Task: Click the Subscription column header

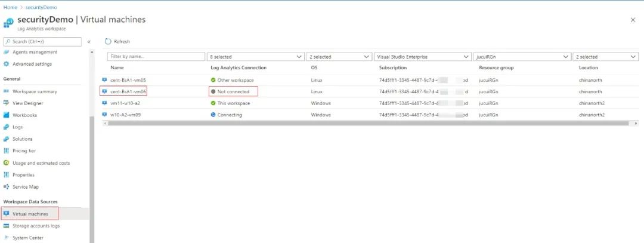Action: click(x=392, y=67)
